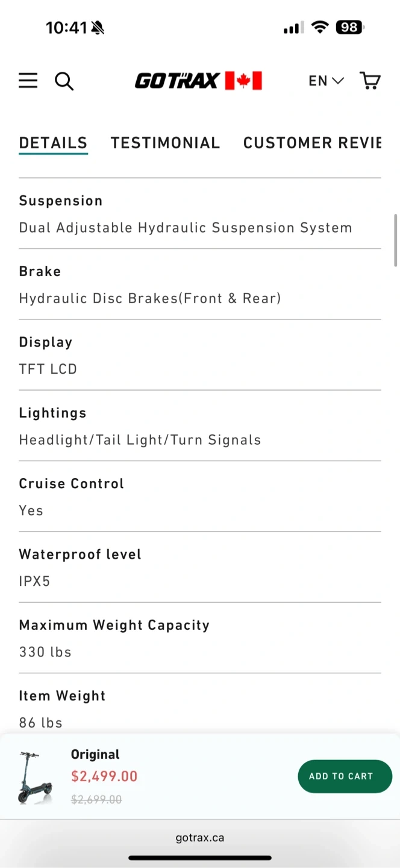The width and height of the screenshot is (400, 868).
Task: Tap the Original variant label
Action: coord(95,755)
